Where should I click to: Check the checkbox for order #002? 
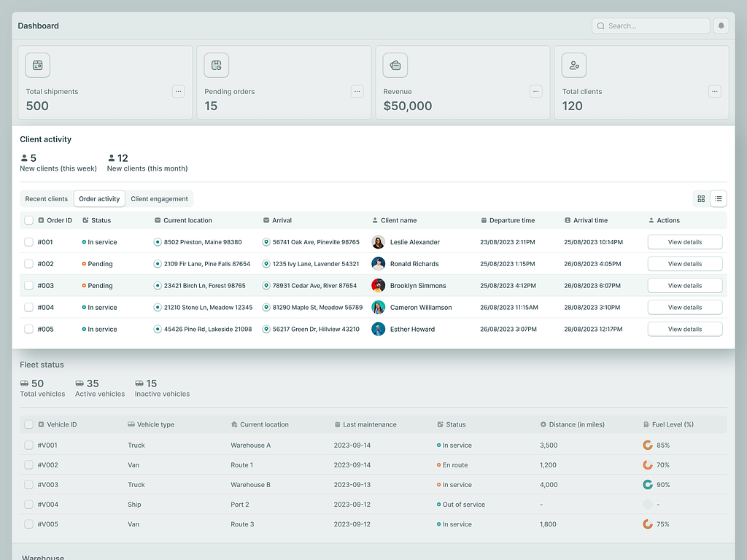coord(28,263)
